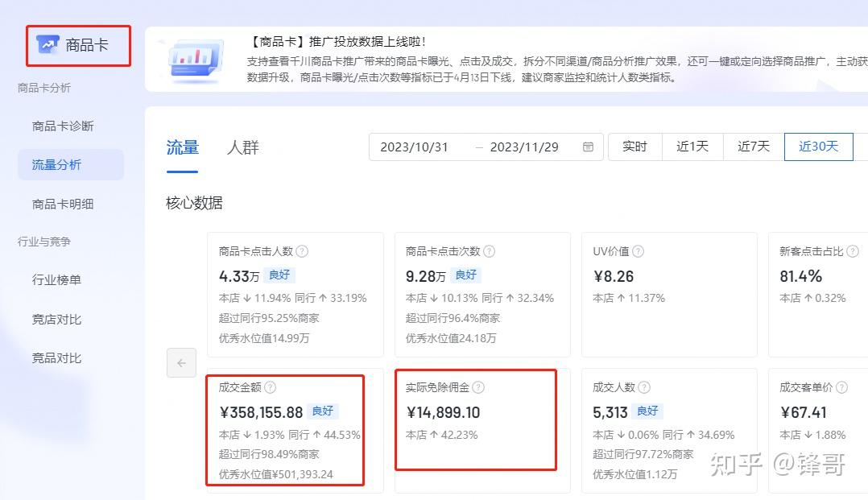
Task: Click the ¥67.41 value
Action: coord(804,412)
